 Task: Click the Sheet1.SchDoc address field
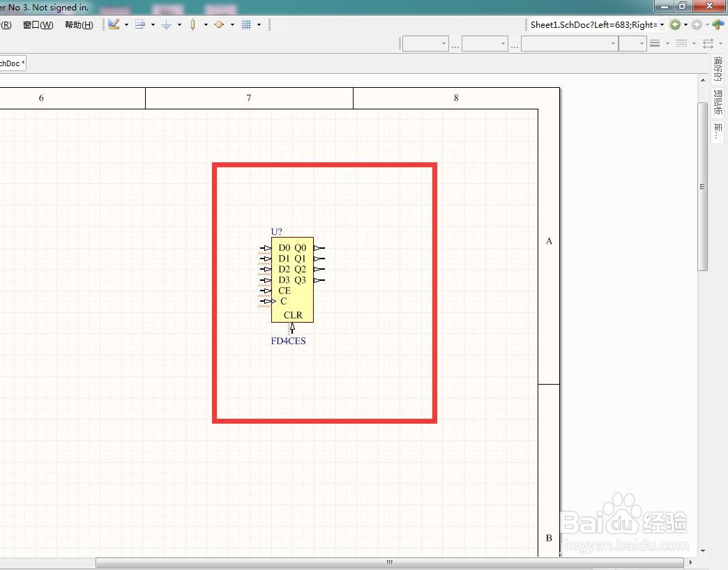[x=593, y=24]
